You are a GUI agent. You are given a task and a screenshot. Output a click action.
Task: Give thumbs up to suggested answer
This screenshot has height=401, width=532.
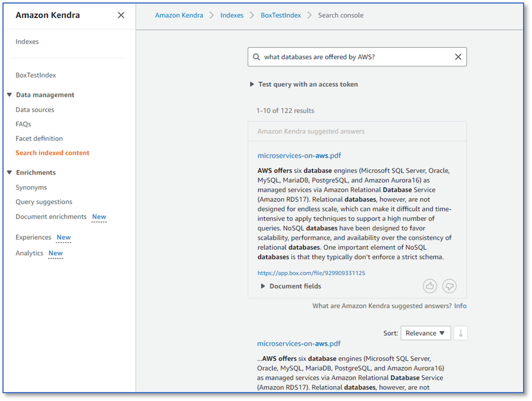pos(430,286)
